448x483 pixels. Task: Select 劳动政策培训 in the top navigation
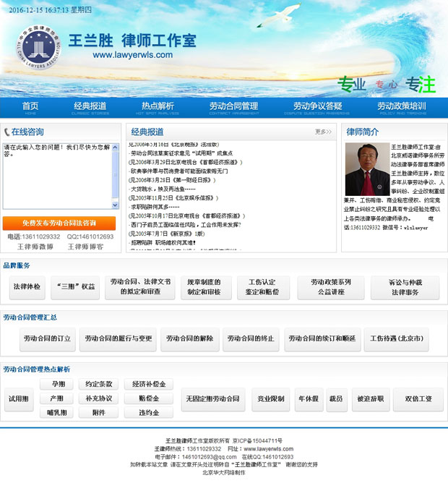401,107
